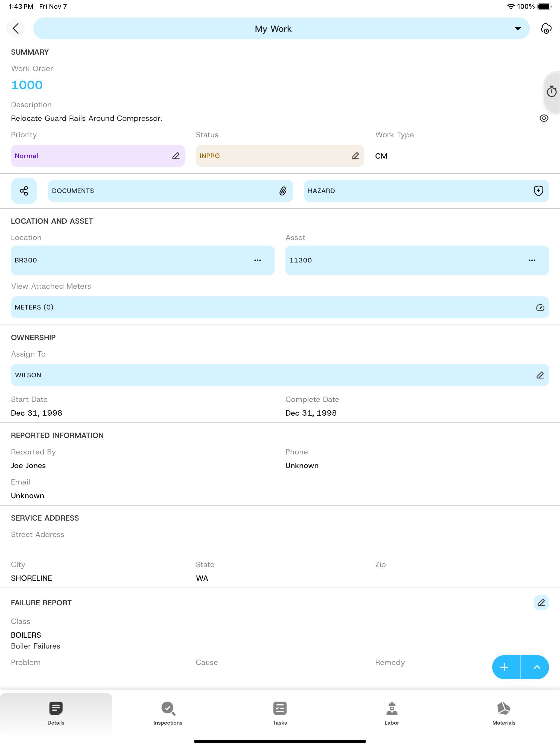Open DOCUMENTS attachments
The height and width of the screenshot is (747, 560).
(x=170, y=191)
